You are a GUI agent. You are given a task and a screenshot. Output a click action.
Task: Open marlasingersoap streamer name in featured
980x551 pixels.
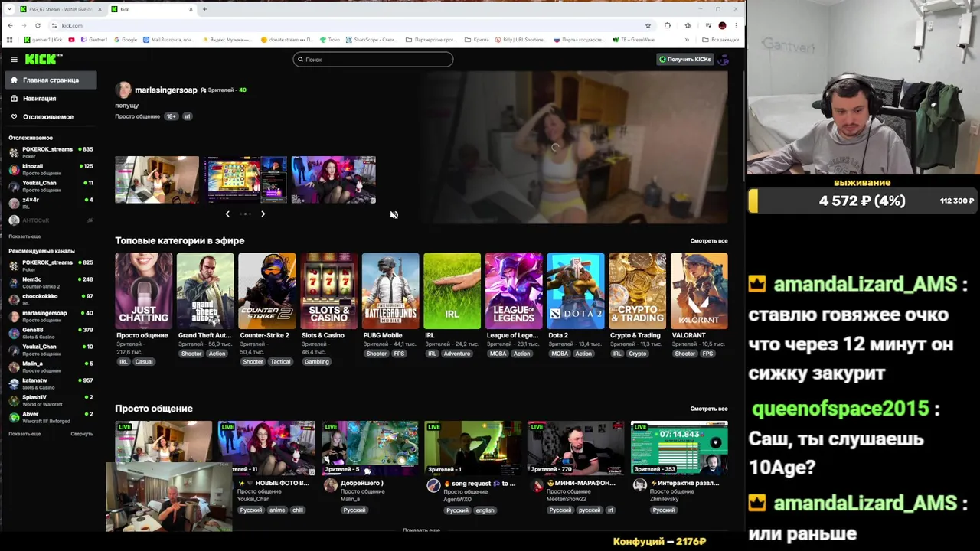[x=165, y=90]
